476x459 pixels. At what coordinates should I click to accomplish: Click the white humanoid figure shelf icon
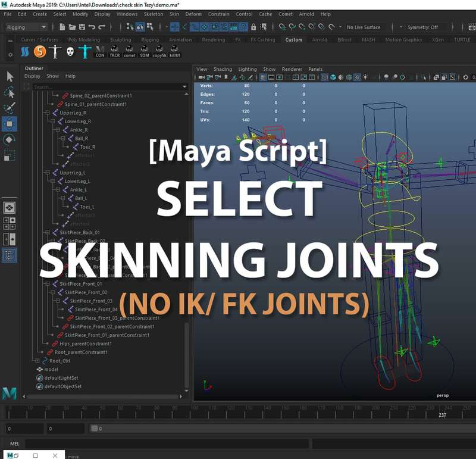coord(55,51)
